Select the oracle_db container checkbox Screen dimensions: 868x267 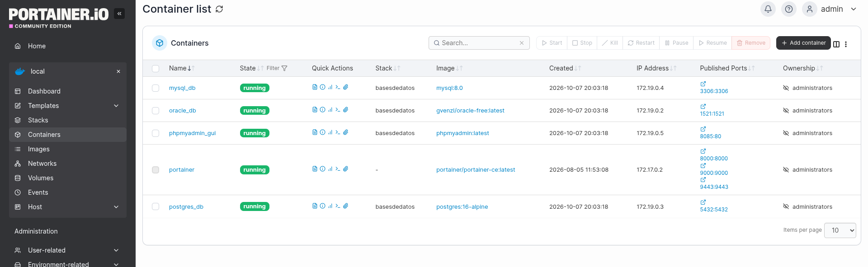point(156,111)
